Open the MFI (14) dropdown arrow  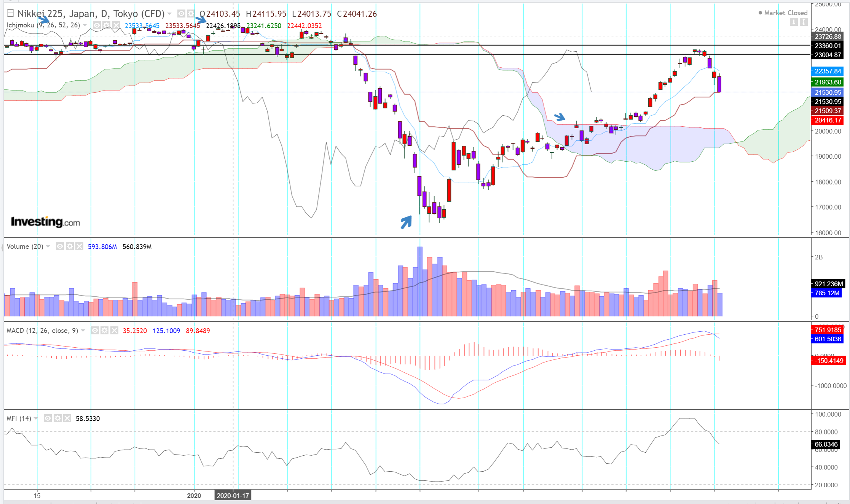coord(36,418)
